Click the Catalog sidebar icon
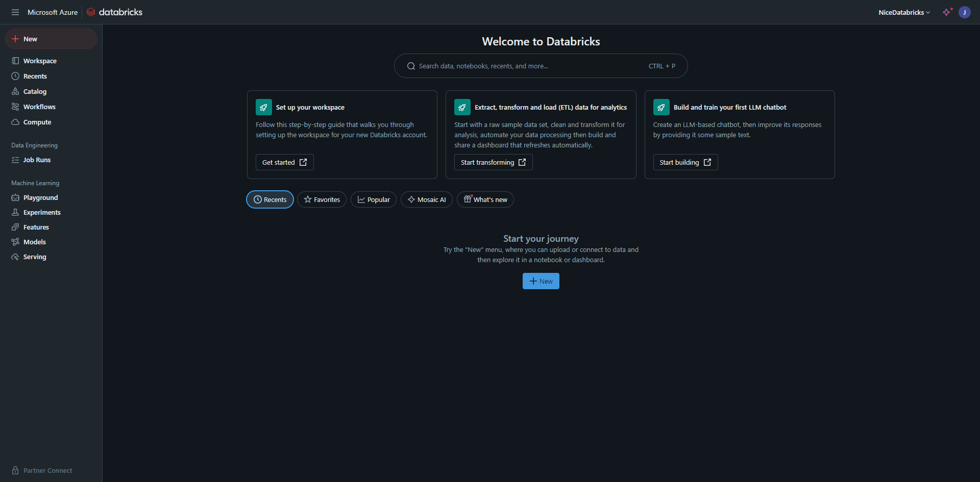This screenshot has height=482, width=980. click(15, 91)
